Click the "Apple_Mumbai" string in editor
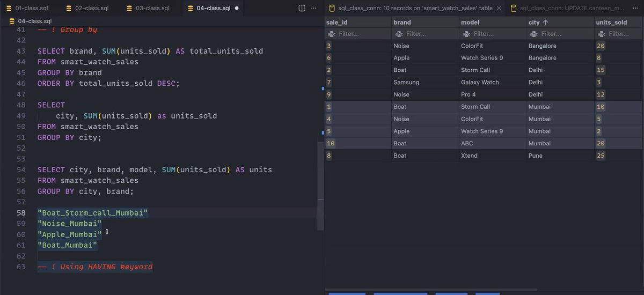644x295 pixels. click(70, 234)
